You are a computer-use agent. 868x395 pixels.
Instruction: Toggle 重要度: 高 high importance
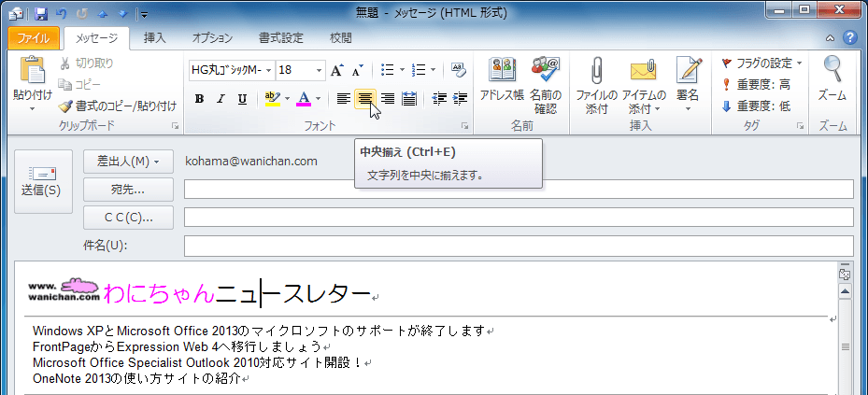756,85
